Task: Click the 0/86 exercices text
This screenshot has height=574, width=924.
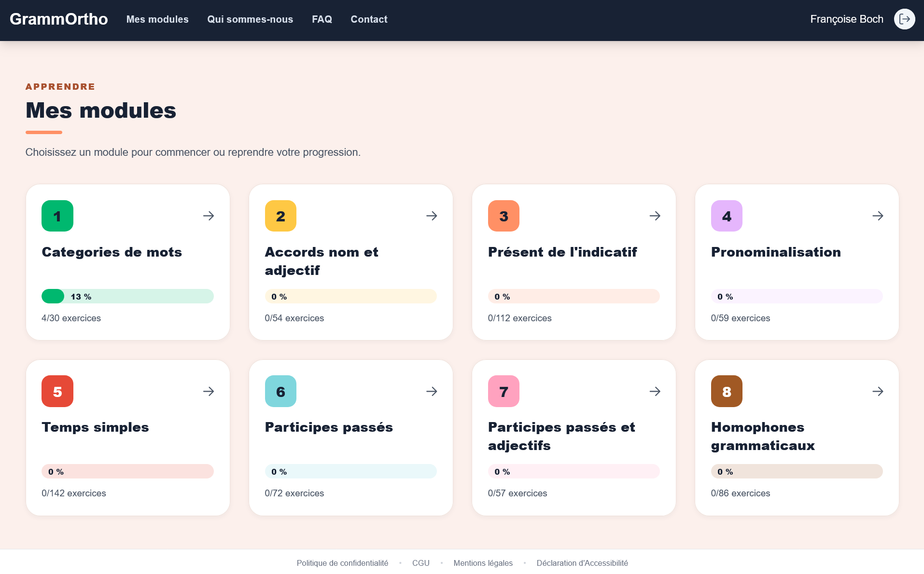Action: pyautogui.click(x=741, y=493)
